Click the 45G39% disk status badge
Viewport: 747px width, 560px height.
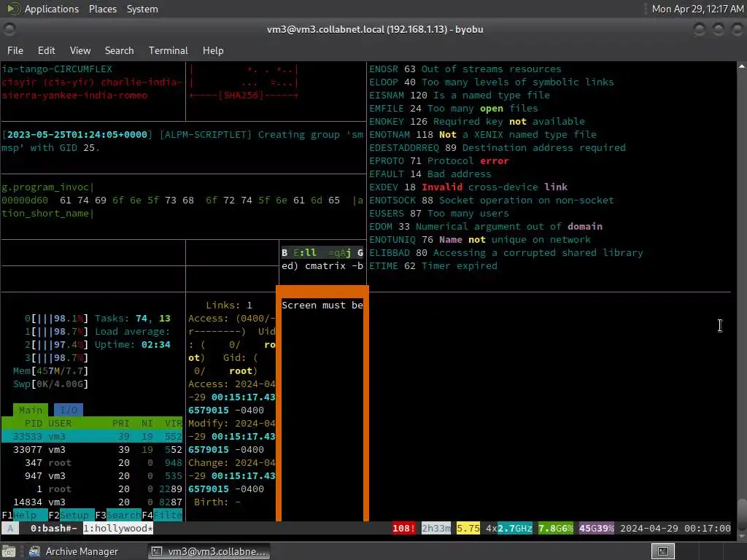[x=597, y=529]
